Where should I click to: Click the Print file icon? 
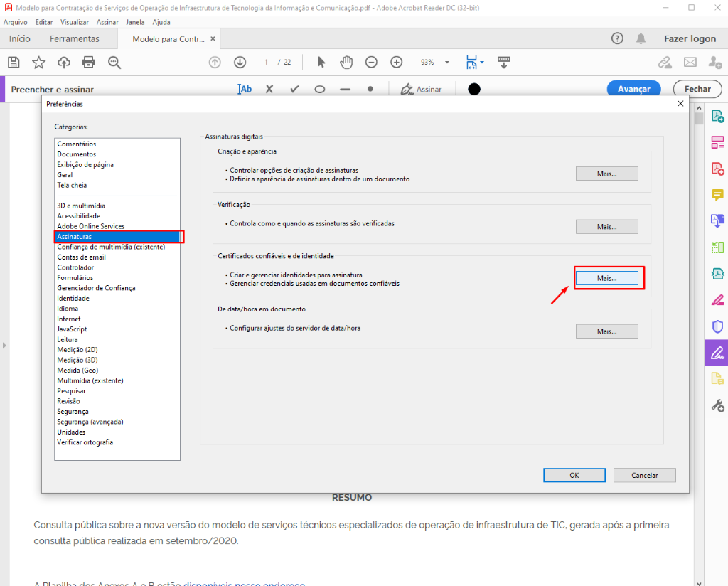coord(89,63)
